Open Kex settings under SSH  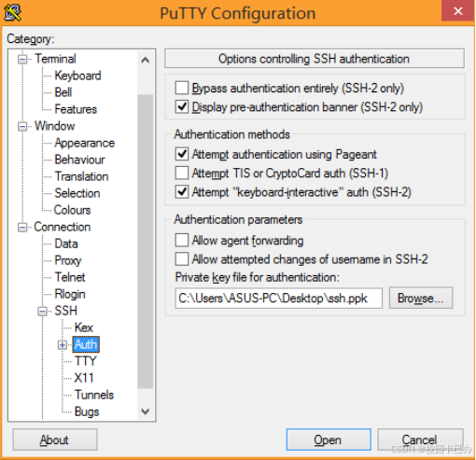[x=84, y=328]
